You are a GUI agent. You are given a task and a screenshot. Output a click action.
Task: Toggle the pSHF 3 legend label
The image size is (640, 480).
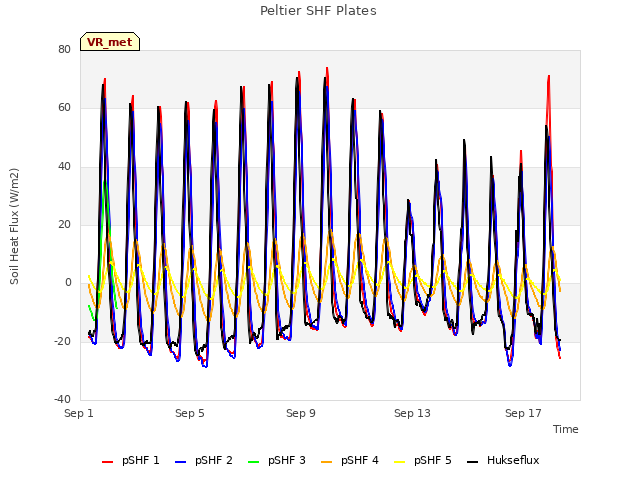pos(287,460)
